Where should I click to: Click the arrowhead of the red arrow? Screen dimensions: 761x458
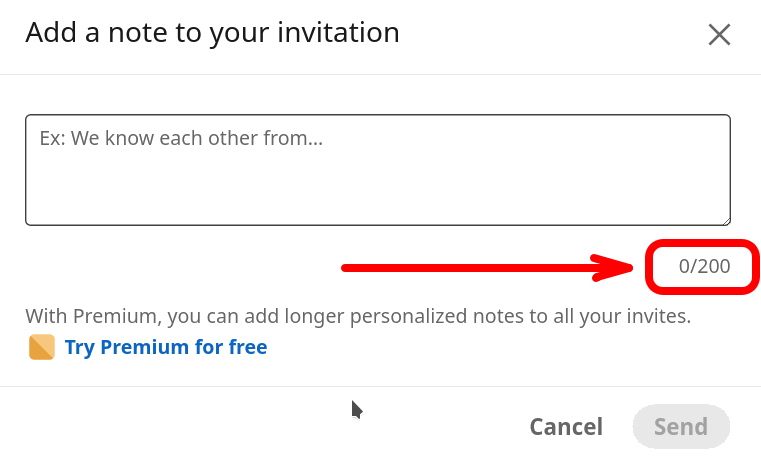point(614,267)
